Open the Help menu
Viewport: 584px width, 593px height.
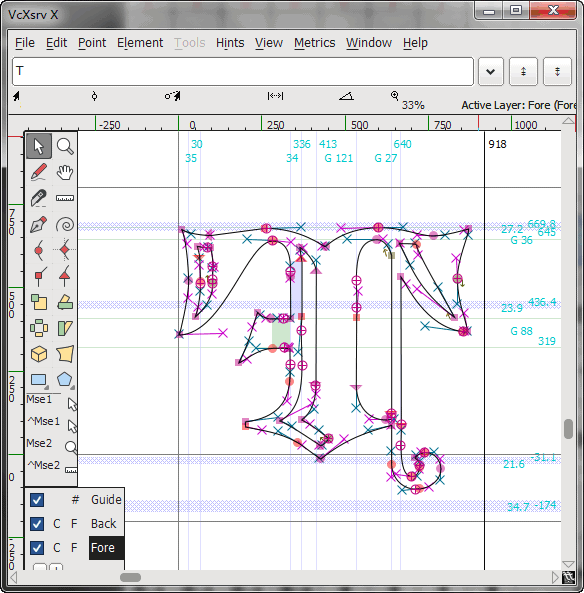click(x=415, y=43)
